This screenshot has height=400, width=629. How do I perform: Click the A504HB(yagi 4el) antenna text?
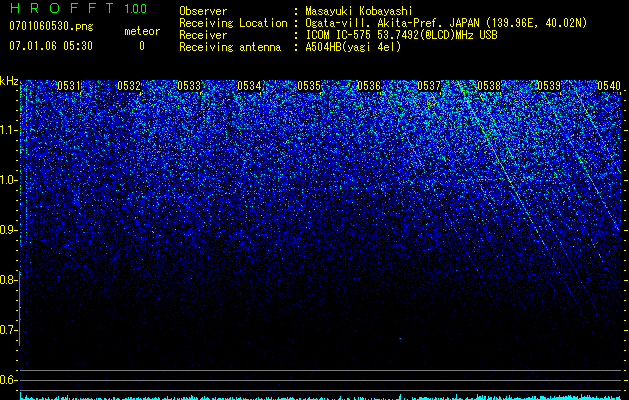(x=353, y=47)
